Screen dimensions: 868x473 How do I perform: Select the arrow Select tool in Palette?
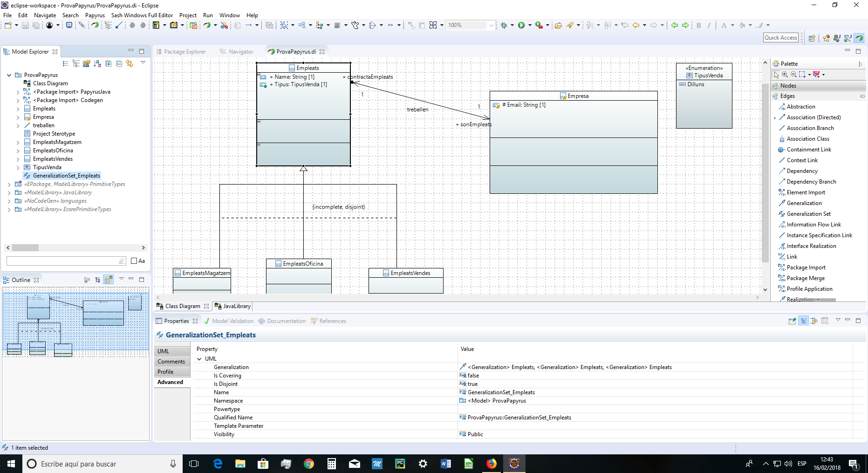776,75
